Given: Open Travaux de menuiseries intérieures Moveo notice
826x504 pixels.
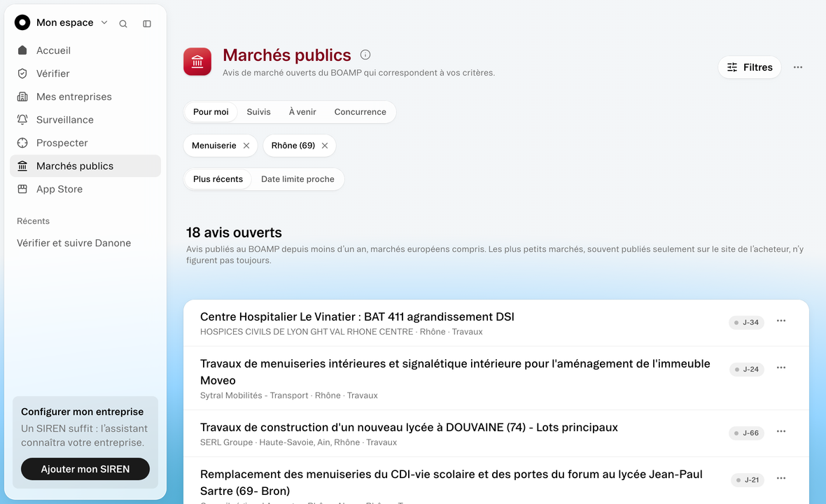Looking at the screenshot, I should pos(455,372).
